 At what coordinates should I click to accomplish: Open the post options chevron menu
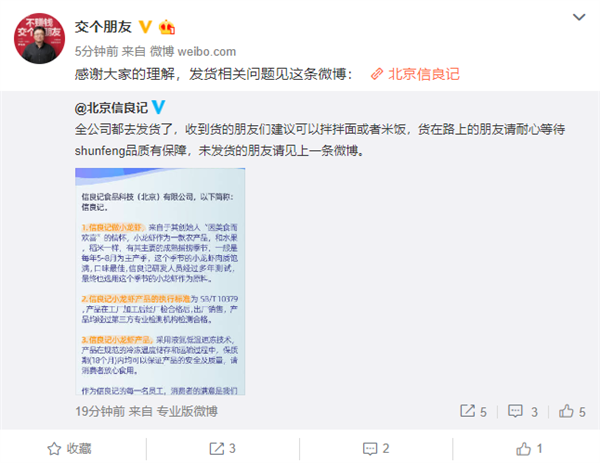click(579, 17)
